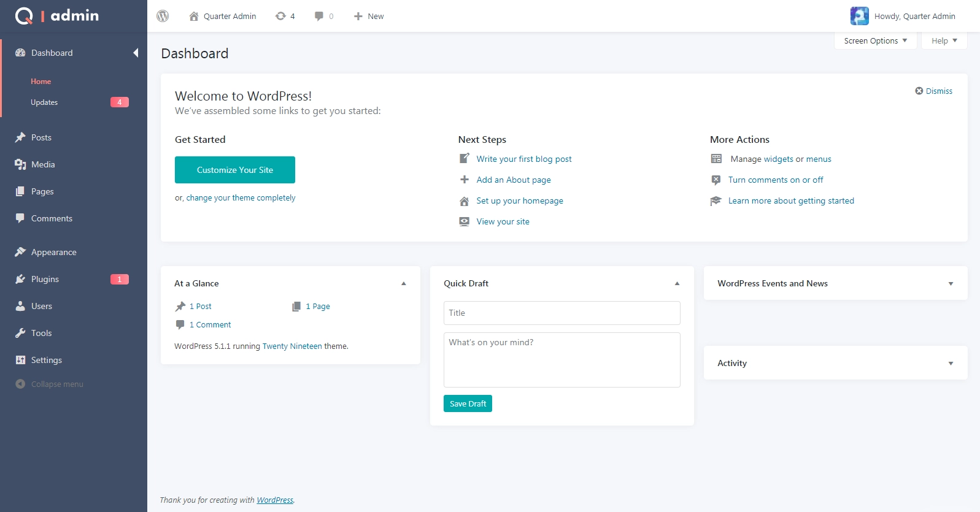Viewport: 980px width, 512px height.
Task: Click the Save Draft button
Action: (468, 403)
